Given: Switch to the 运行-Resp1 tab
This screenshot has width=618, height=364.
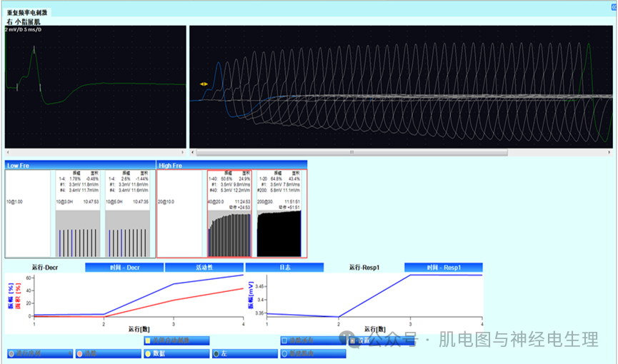Looking at the screenshot, I should click(364, 268).
